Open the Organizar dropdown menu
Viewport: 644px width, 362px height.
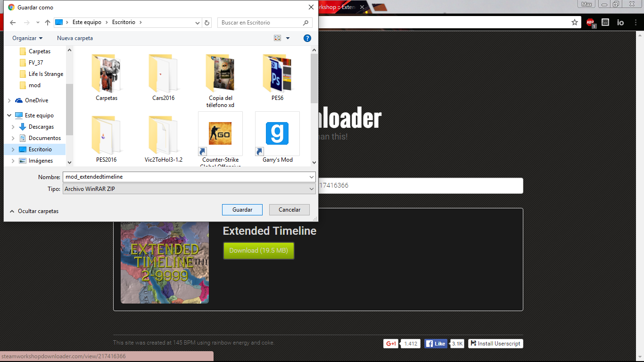(27, 38)
